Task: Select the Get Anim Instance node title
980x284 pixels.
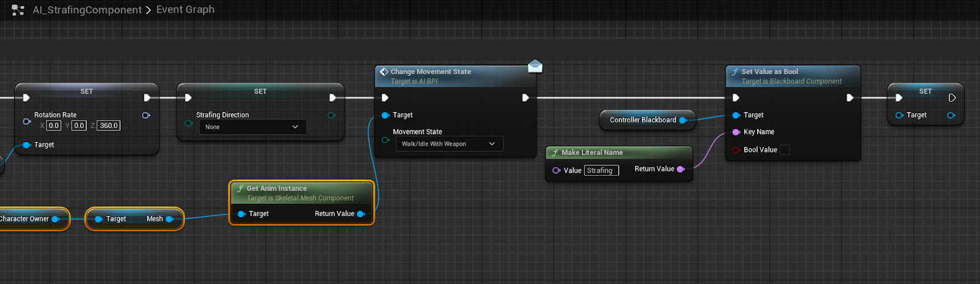Action: tap(277, 189)
